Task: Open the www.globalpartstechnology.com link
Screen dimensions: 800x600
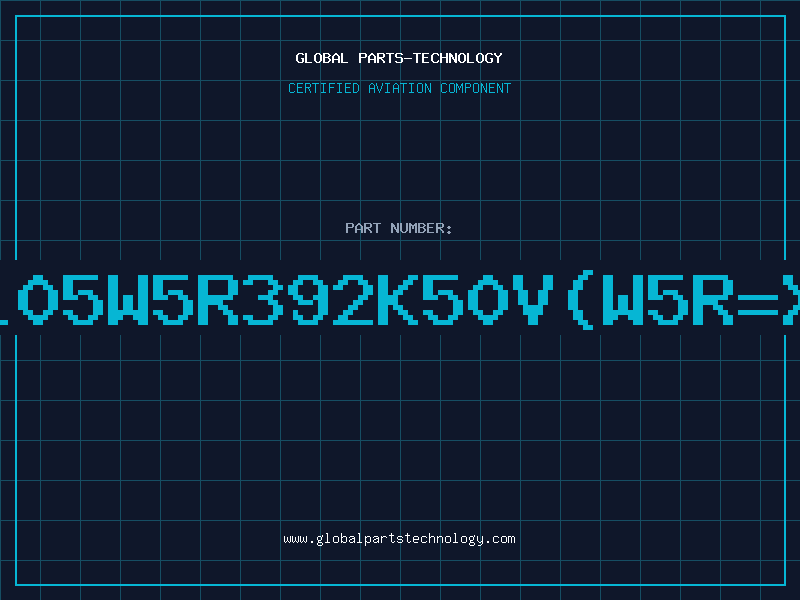Action: (x=399, y=539)
